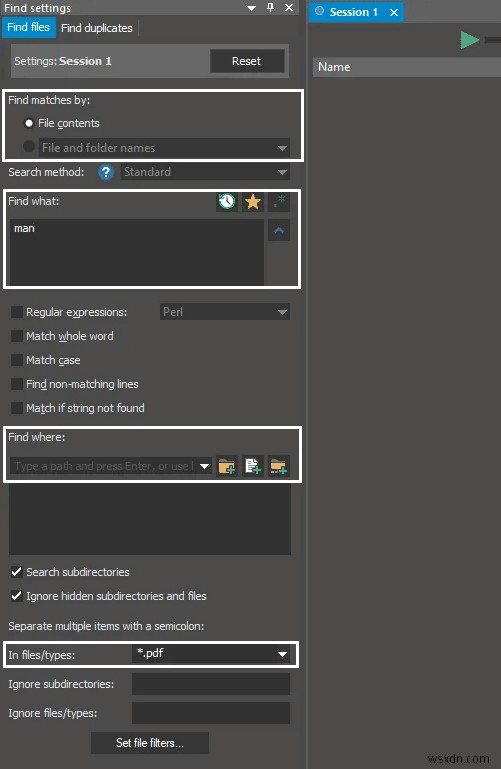This screenshot has width=501, height=769.
Task: Enable Match if string not found checkbox
Action: (17, 408)
